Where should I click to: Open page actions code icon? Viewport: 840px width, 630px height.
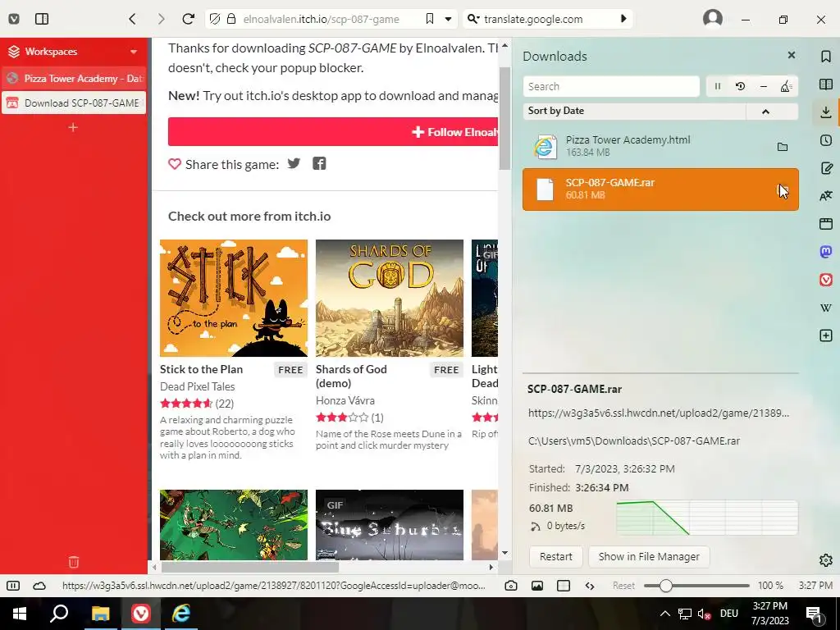coord(590,586)
